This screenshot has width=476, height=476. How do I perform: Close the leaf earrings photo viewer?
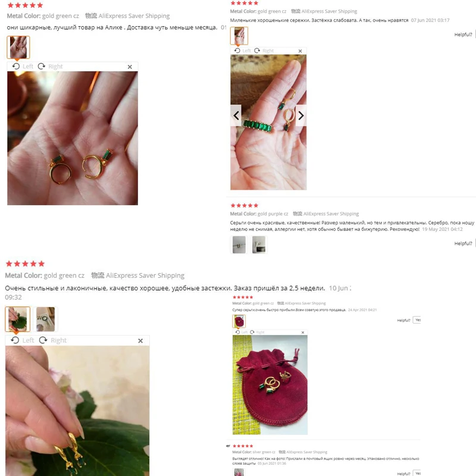(140, 340)
